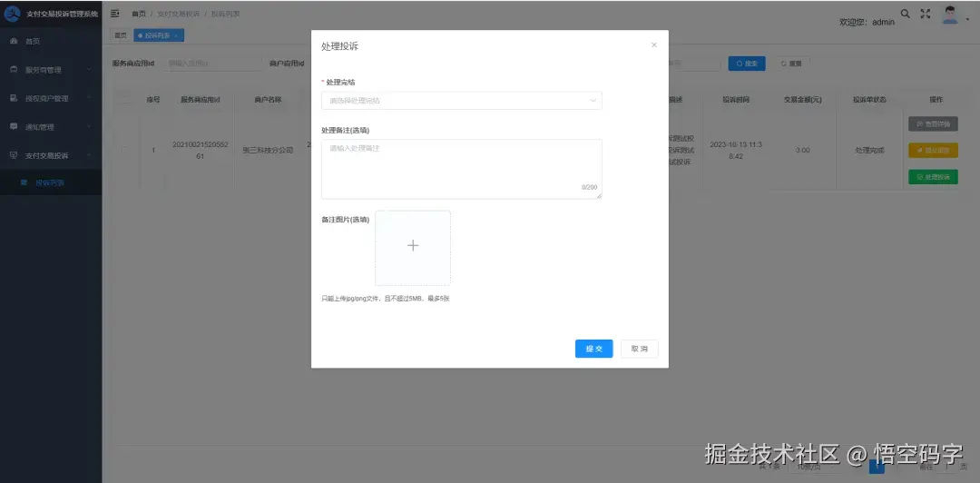Tick the select-all checkbox in table header
The height and width of the screenshot is (483, 980).
pyautogui.click(x=125, y=100)
